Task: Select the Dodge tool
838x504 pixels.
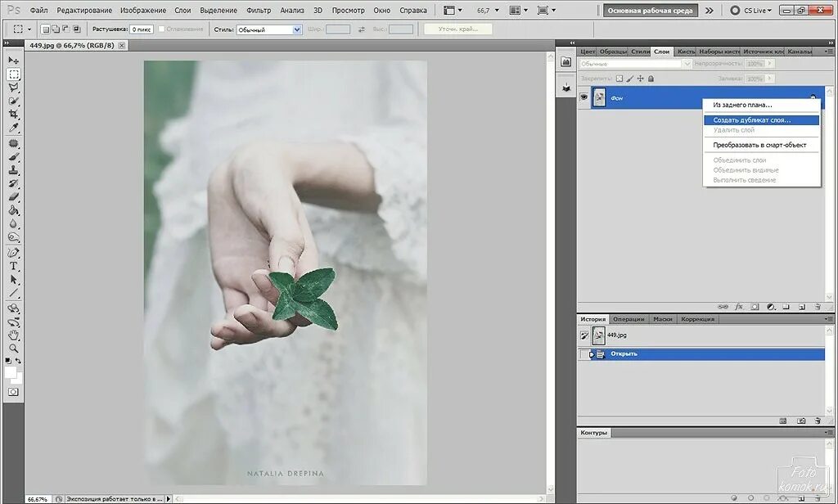Action: pyautogui.click(x=13, y=236)
